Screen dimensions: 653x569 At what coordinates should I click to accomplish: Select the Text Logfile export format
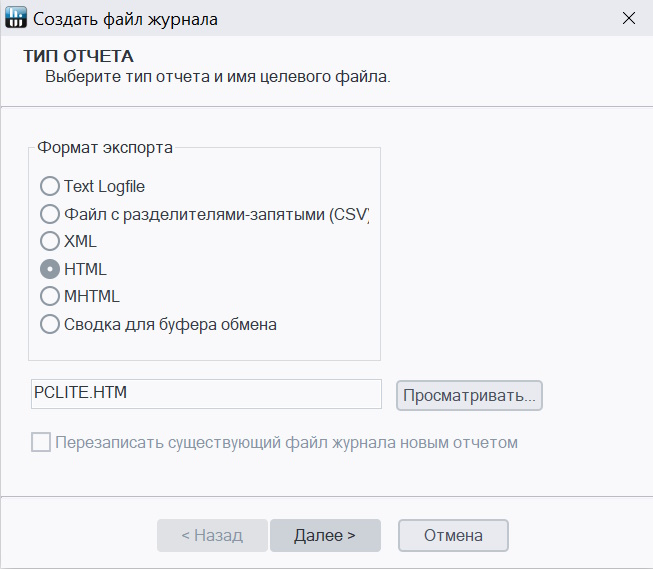point(49,186)
